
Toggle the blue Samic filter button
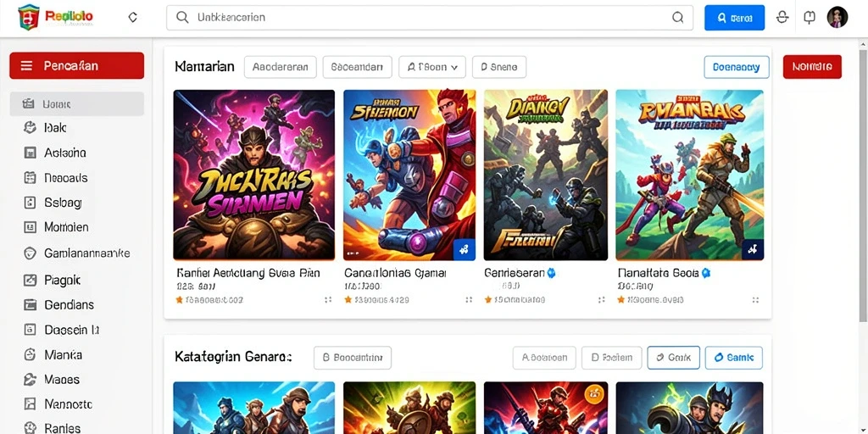click(x=733, y=358)
